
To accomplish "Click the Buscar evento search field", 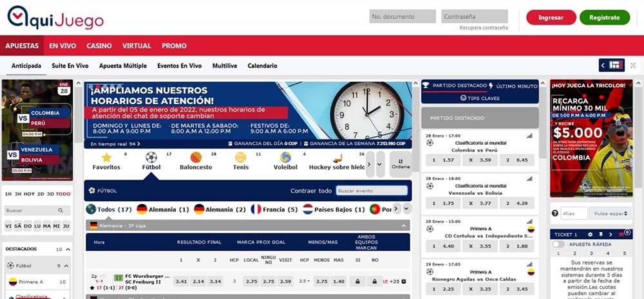I will coord(372,191).
